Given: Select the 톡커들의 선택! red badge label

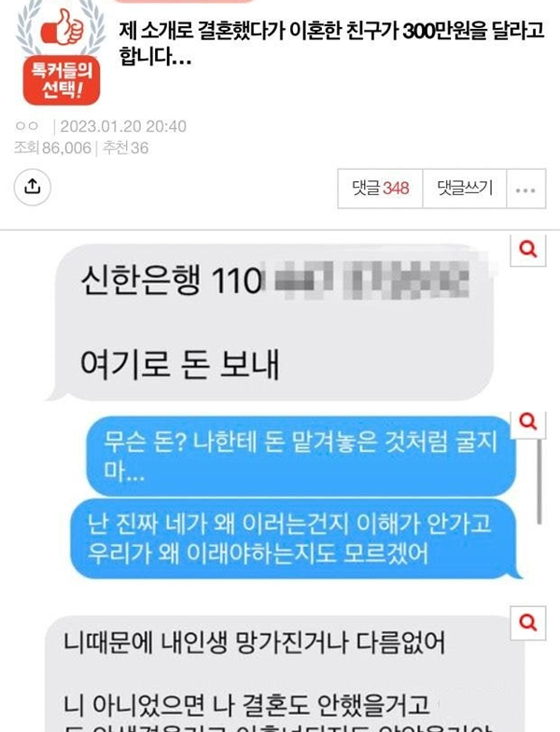Looking at the screenshot, I should click(x=62, y=80).
